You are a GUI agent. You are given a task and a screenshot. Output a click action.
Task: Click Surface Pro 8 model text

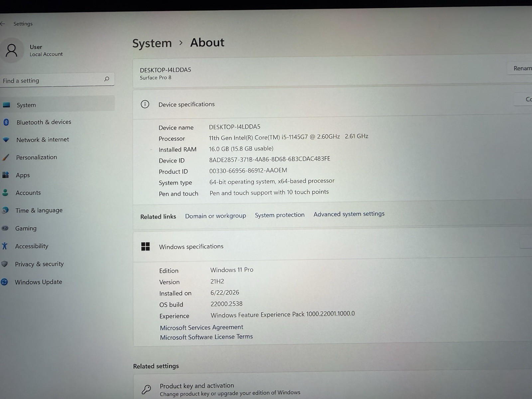pyautogui.click(x=156, y=77)
